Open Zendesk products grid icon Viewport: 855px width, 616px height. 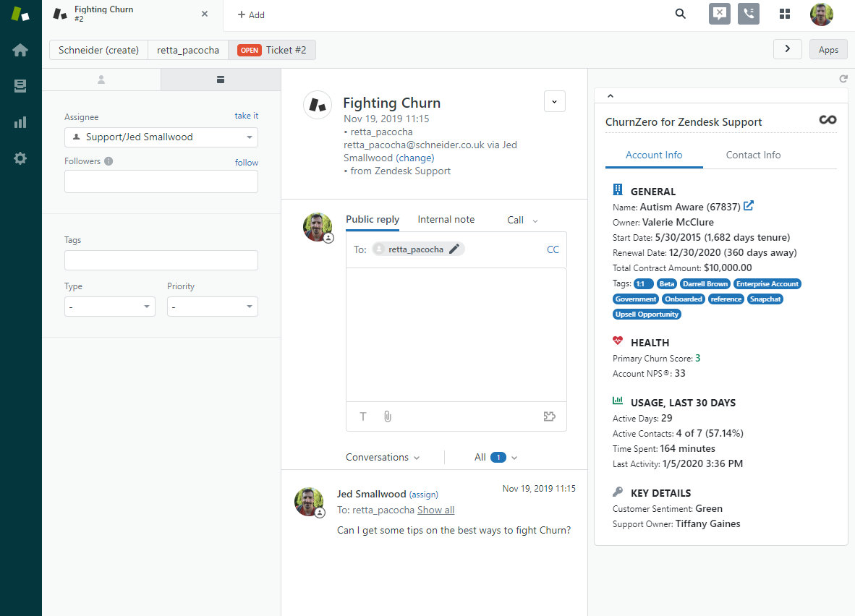785,14
